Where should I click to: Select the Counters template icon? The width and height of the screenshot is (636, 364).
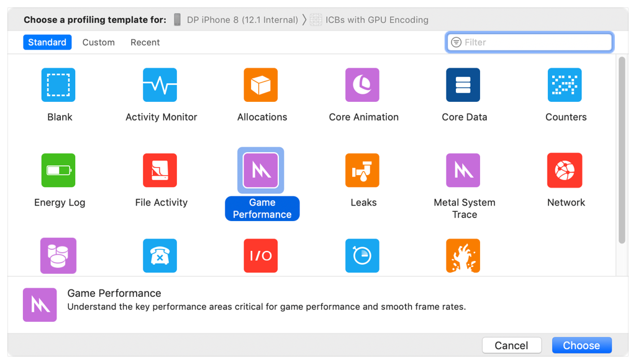pos(565,85)
